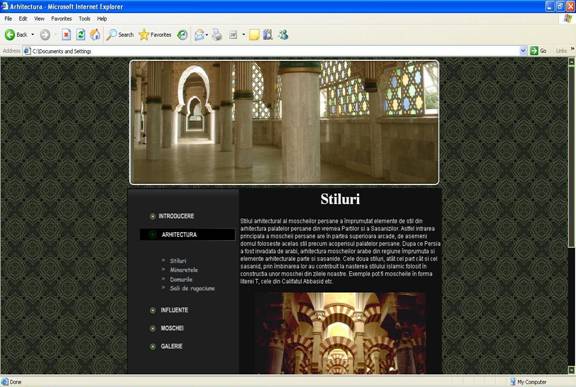Screen dimensions: 576x387
Task: Click the Mail envelope icon
Action: click(x=199, y=35)
